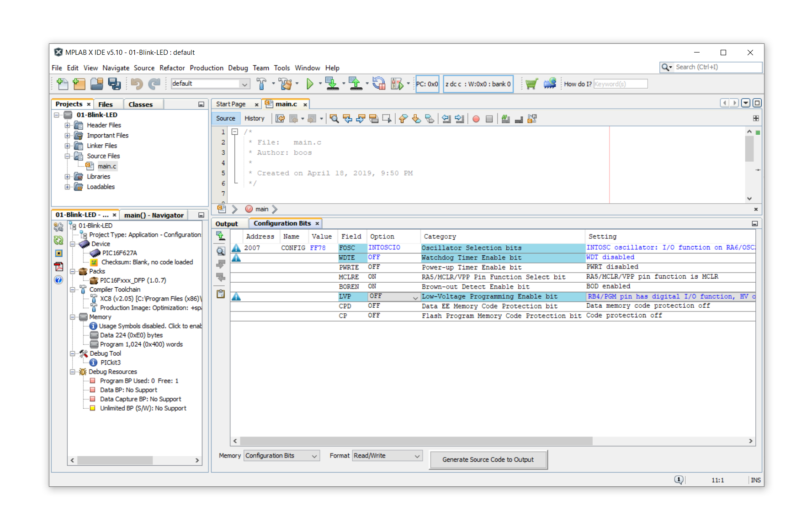Open the shopping cart store icon
The height and width of the screenshot is (532, 812).
[531, 84]
